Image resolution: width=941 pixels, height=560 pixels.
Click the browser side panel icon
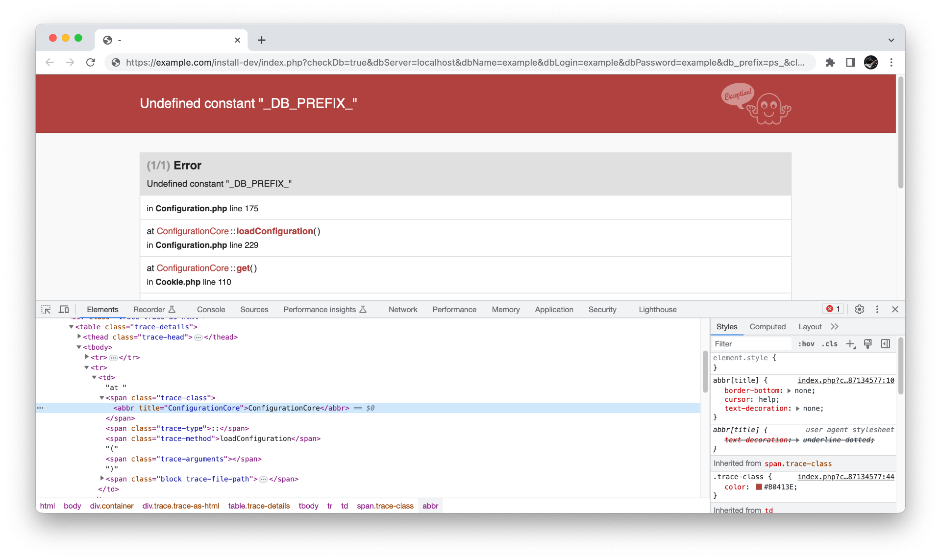pos(850,62)
